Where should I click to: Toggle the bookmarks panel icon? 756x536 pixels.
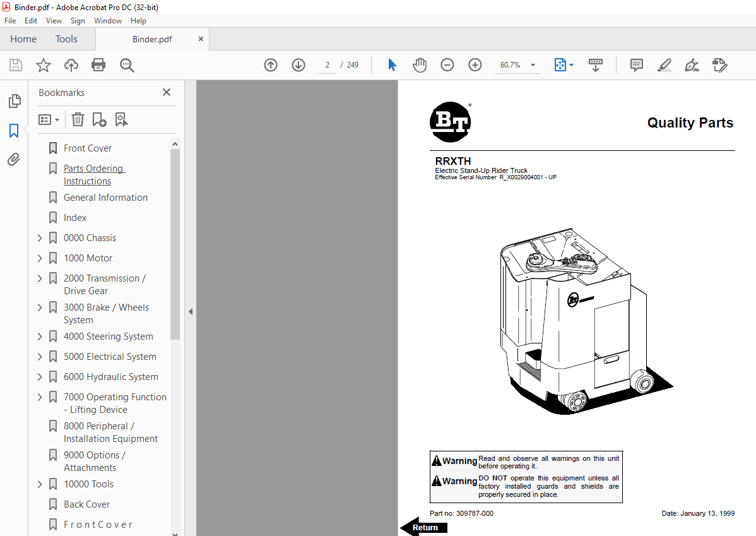(14, 130)
